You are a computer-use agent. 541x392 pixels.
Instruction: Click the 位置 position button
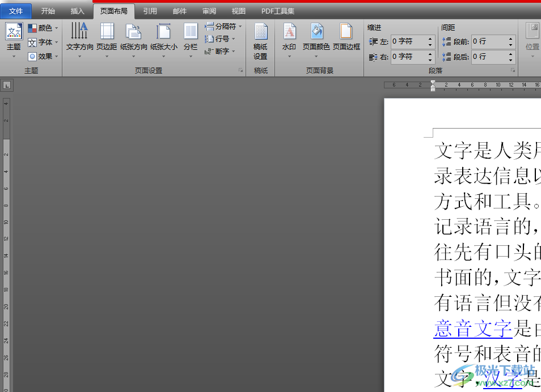[x=532, y=40]
